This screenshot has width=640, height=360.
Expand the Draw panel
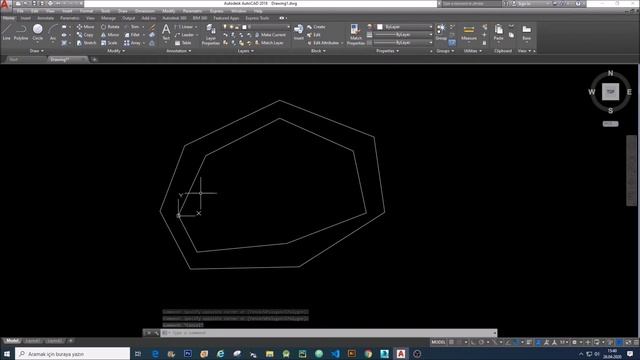tap(36, 51)
